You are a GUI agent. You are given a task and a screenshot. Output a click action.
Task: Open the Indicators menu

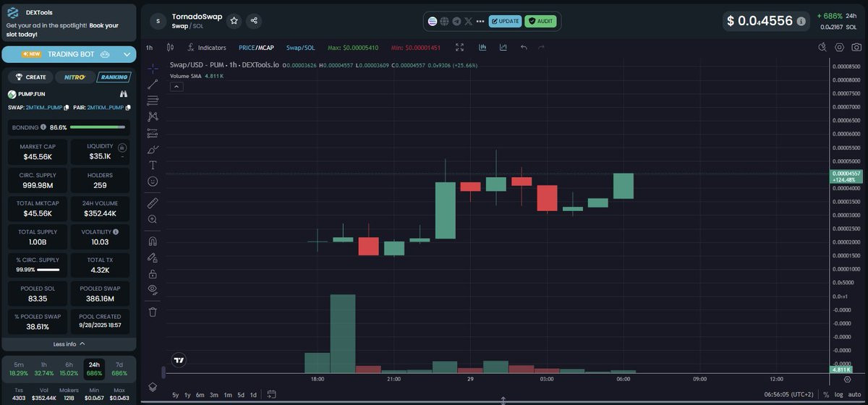[206, 48]
